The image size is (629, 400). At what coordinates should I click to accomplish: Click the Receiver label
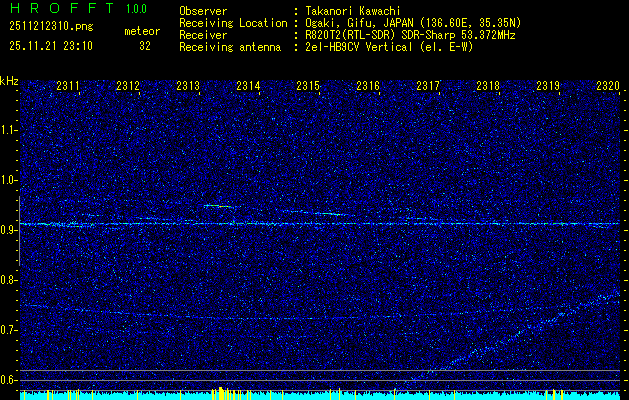tap(203, 35)
